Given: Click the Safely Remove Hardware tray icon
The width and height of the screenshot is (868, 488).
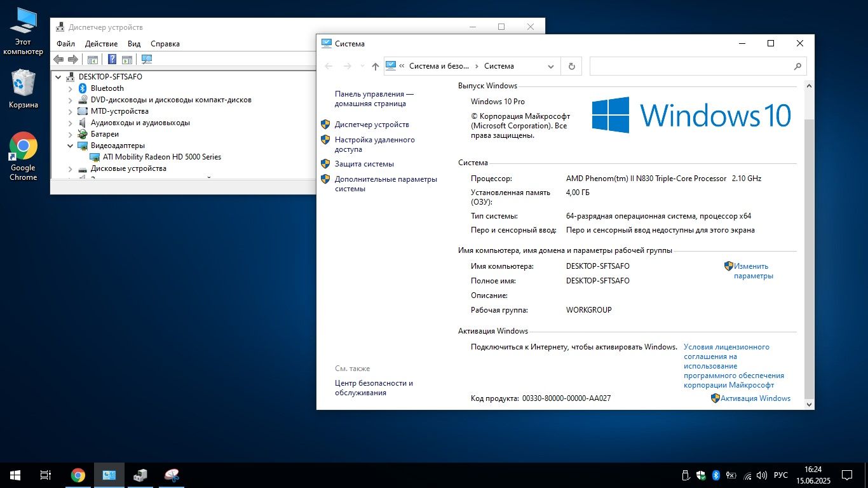Looking at the screenshot, I should point(686,475).
